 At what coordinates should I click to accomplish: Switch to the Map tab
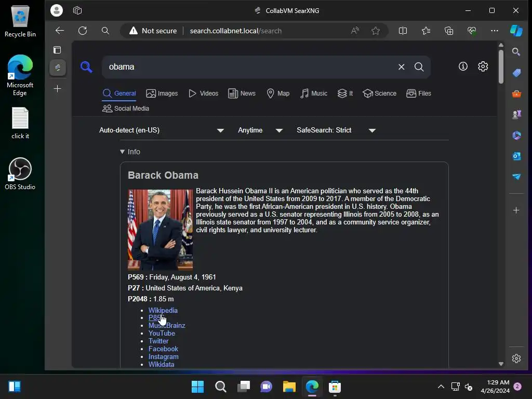tap(278, 94)
